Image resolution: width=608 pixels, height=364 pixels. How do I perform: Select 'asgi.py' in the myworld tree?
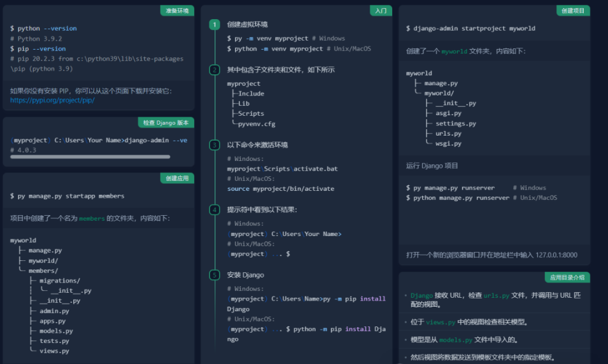[448, 113]
